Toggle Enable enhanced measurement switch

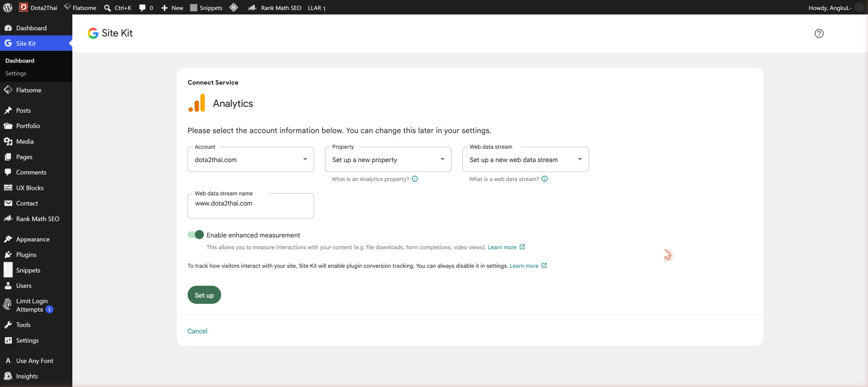pos(196,234)
